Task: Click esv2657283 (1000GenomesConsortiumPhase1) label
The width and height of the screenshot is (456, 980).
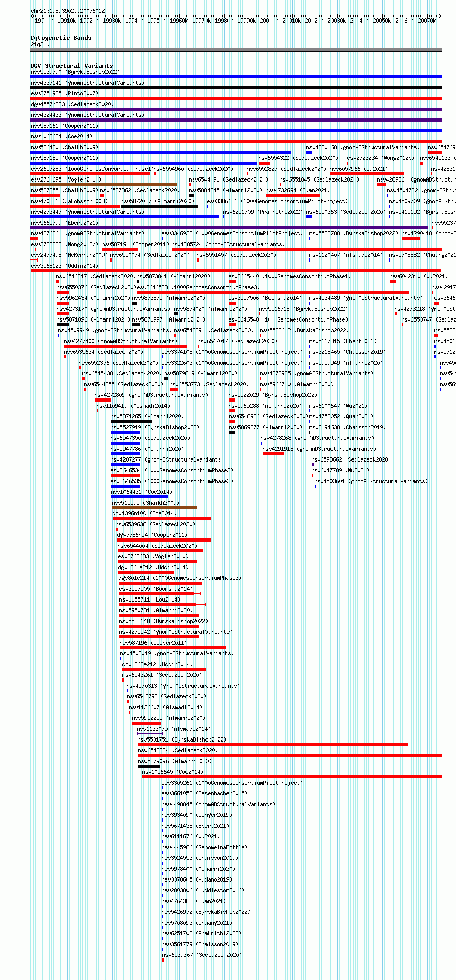Action: [92, 169]
